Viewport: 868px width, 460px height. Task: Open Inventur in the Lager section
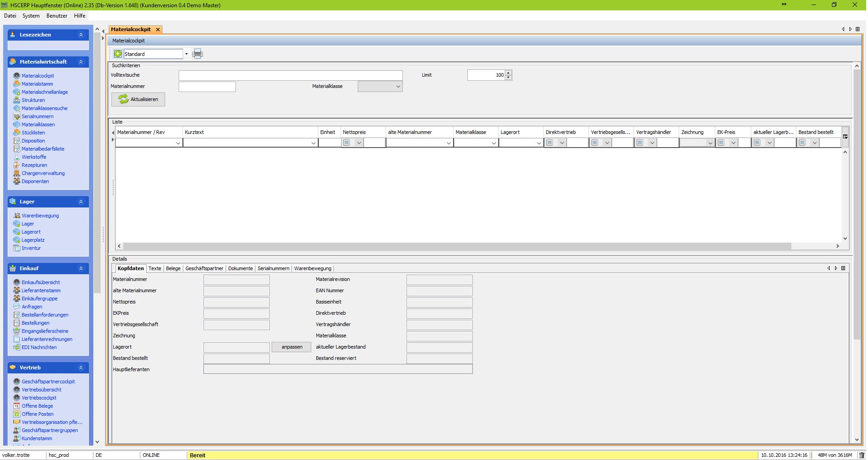point(31,248)
